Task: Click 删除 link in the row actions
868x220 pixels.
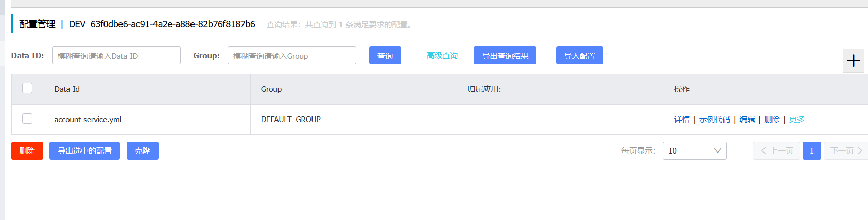Action: (x=772, y=119)
